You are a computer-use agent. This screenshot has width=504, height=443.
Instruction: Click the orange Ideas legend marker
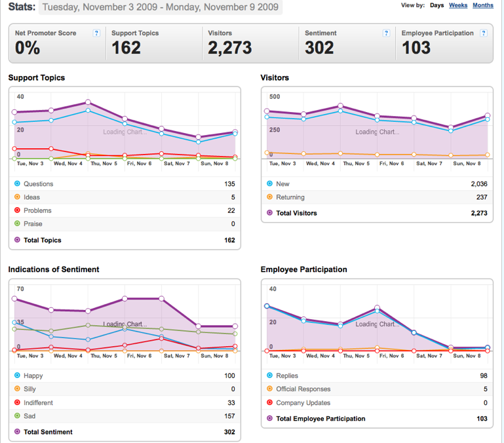click(x=17, y=197)
